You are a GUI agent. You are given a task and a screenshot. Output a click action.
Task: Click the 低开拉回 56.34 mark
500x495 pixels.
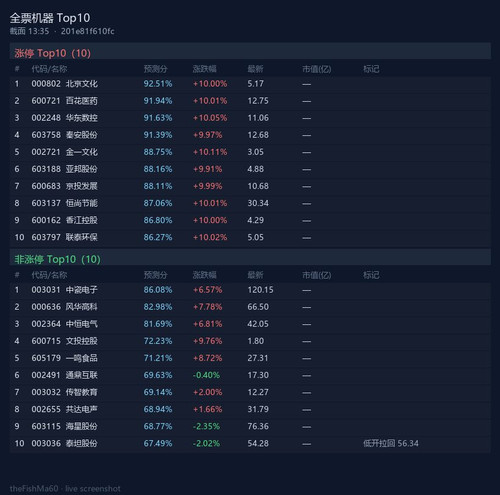[391, 443]
